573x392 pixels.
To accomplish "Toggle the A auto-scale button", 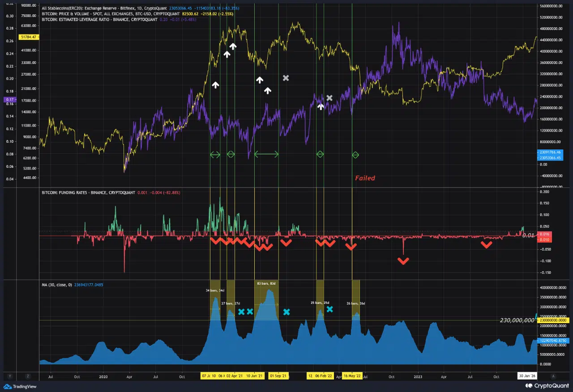I will click(x=554, y=376).
